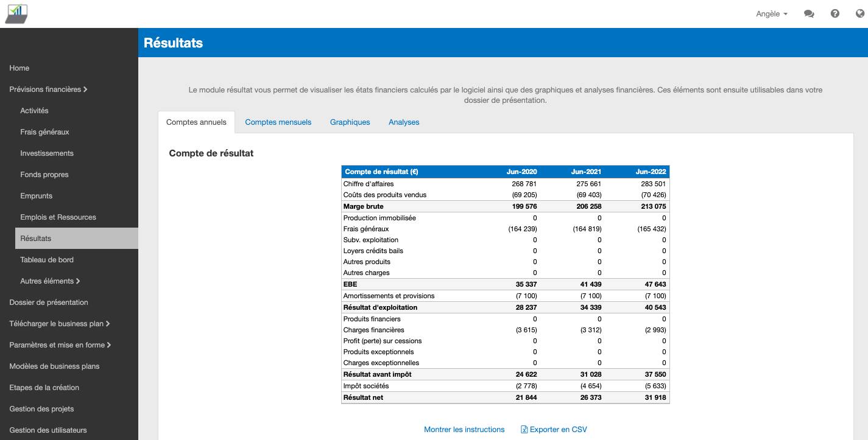
Task: Click Production immobilisée row label
Action: (379, 218)
